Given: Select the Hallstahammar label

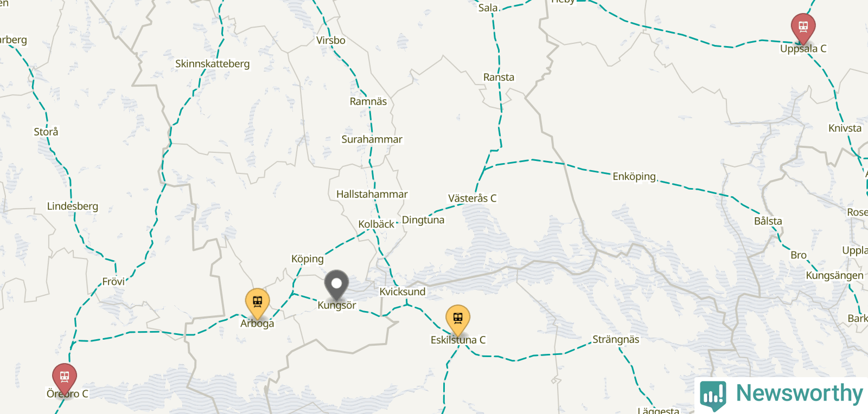Looking at the screenshot, I should click(x=372, y=194).
